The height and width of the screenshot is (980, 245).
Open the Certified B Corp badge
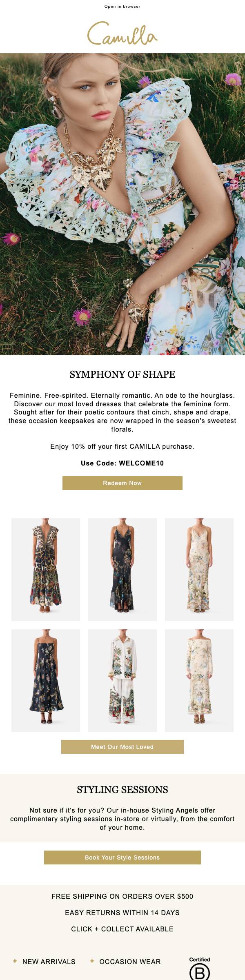[x=200, y=968]
